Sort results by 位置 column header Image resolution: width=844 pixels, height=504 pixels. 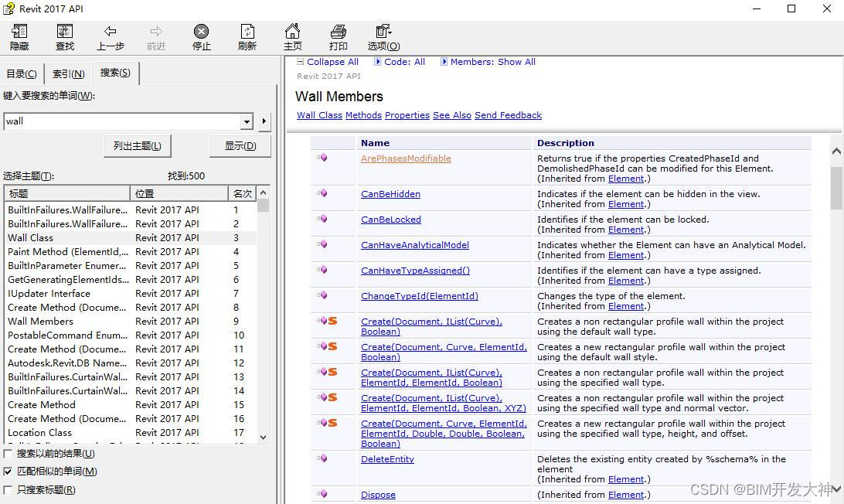pos(179,193)
